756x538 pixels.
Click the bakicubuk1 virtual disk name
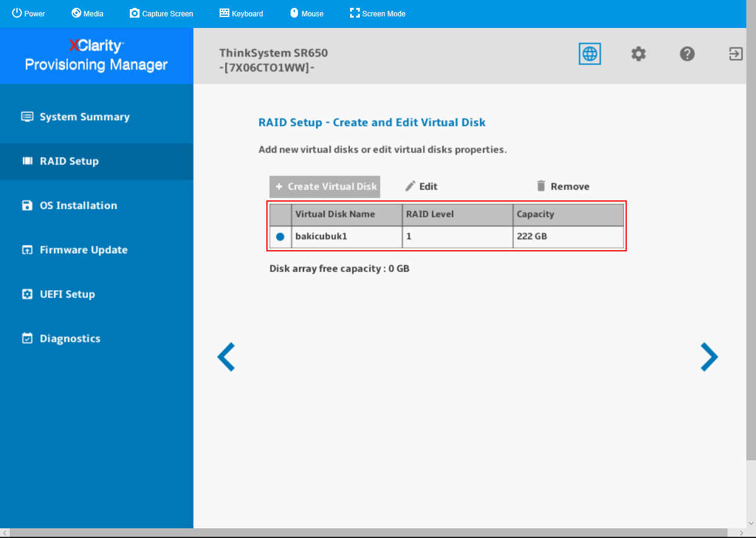321,236
